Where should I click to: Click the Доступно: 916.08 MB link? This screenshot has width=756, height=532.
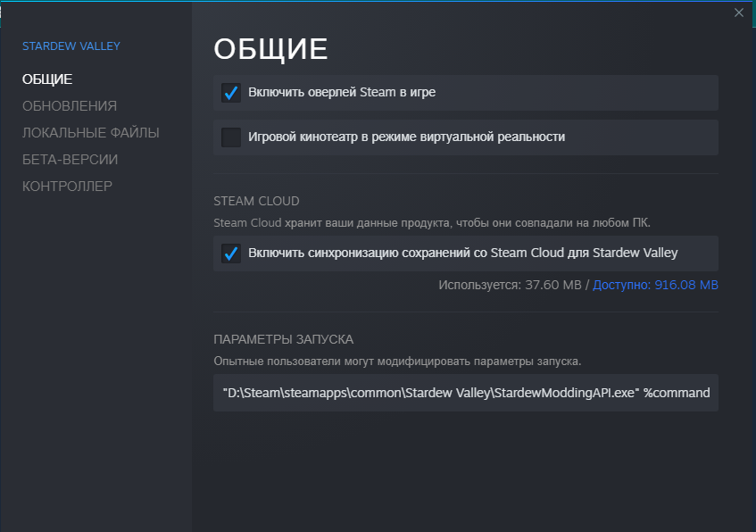(x=655, y=286)
